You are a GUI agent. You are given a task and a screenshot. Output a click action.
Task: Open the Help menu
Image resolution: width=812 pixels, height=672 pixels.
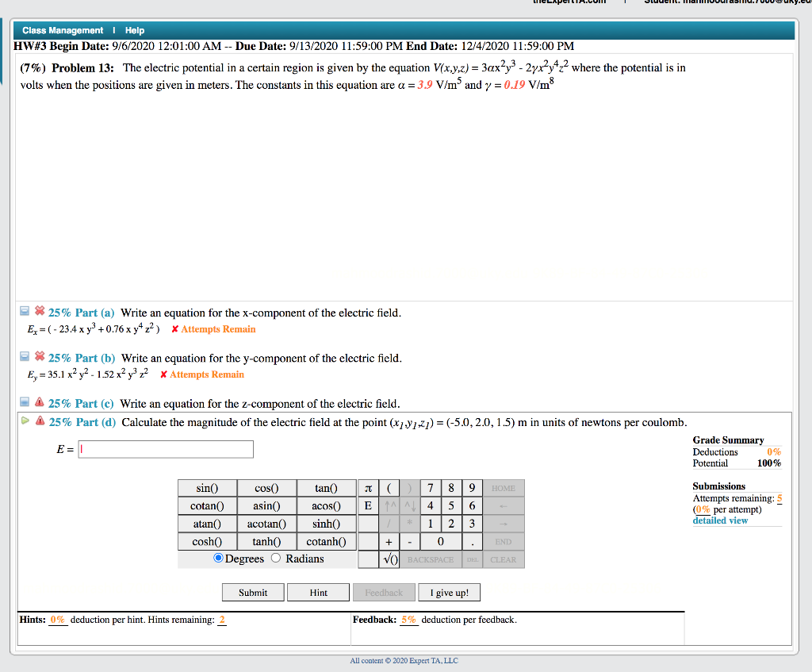134,30
